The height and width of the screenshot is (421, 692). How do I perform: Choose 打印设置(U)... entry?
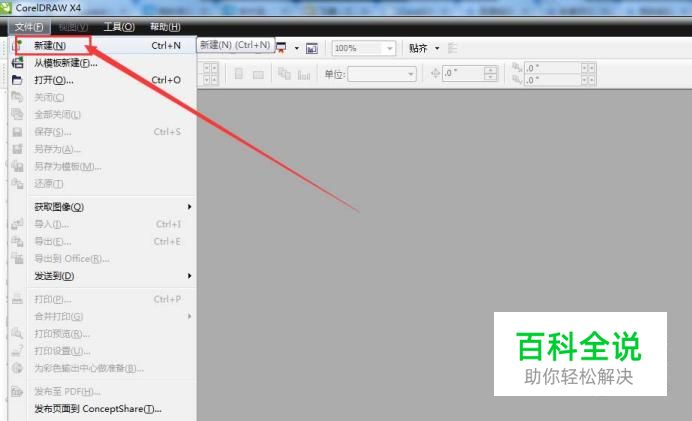[102, 351]
